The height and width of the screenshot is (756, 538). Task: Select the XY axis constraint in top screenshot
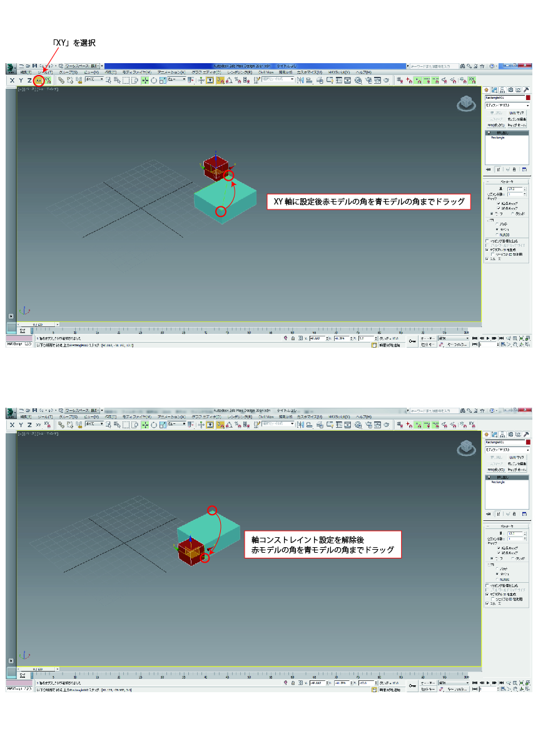[39, 80]
